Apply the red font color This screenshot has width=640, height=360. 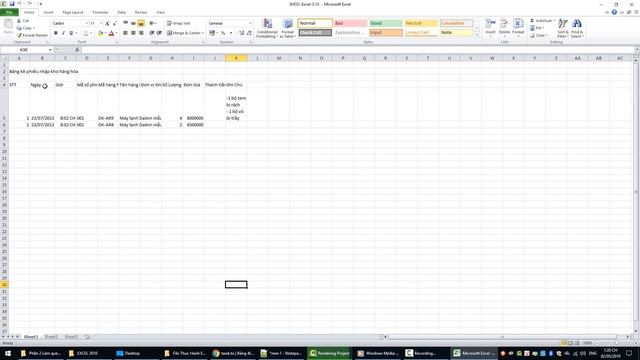(111, 33)
